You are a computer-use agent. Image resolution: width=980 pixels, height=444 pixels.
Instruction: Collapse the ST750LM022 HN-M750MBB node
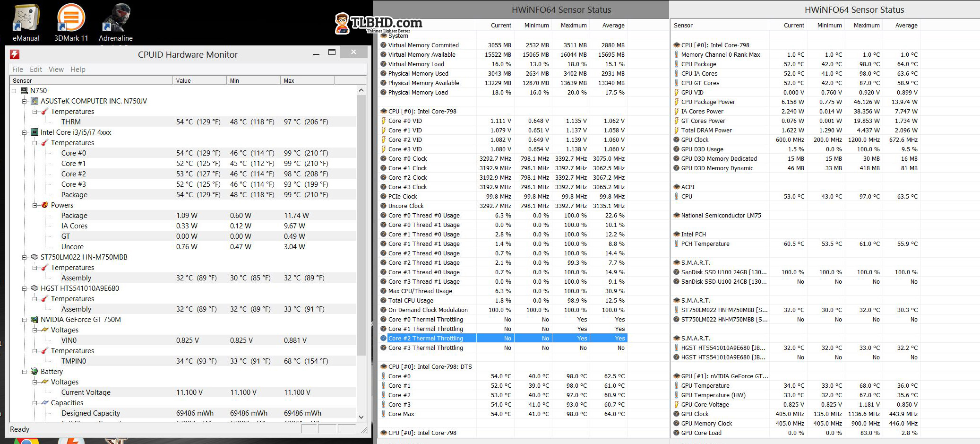click(x=25, y=257)
